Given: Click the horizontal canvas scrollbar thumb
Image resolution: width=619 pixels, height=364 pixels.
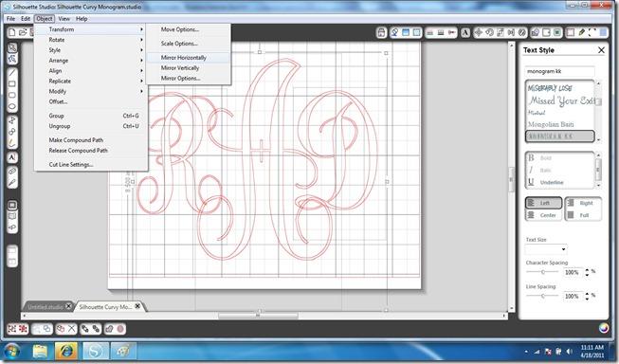Looking at the screenshot, I should (258, 316).
